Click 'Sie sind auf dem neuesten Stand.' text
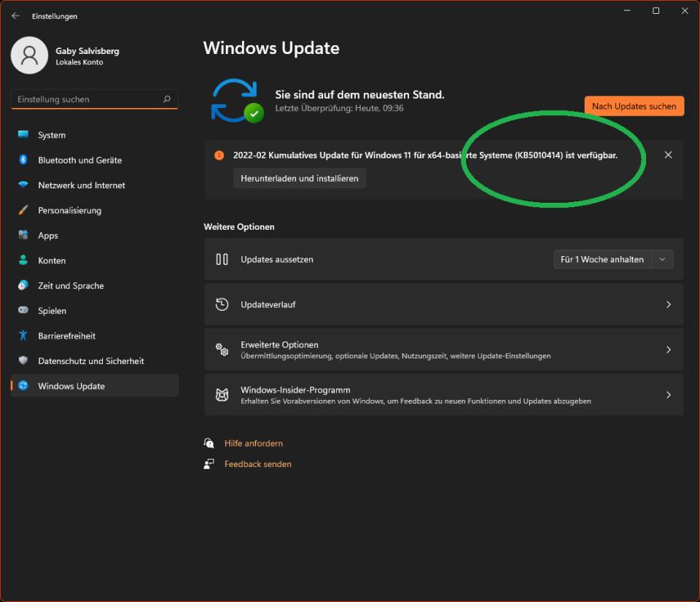This screenshot has width=700, height=602. [x=359, y=95]
